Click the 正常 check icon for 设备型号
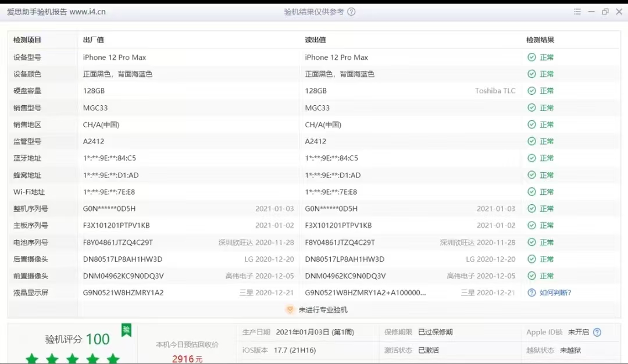Screen dimensions: 628x364 [531, 58]
